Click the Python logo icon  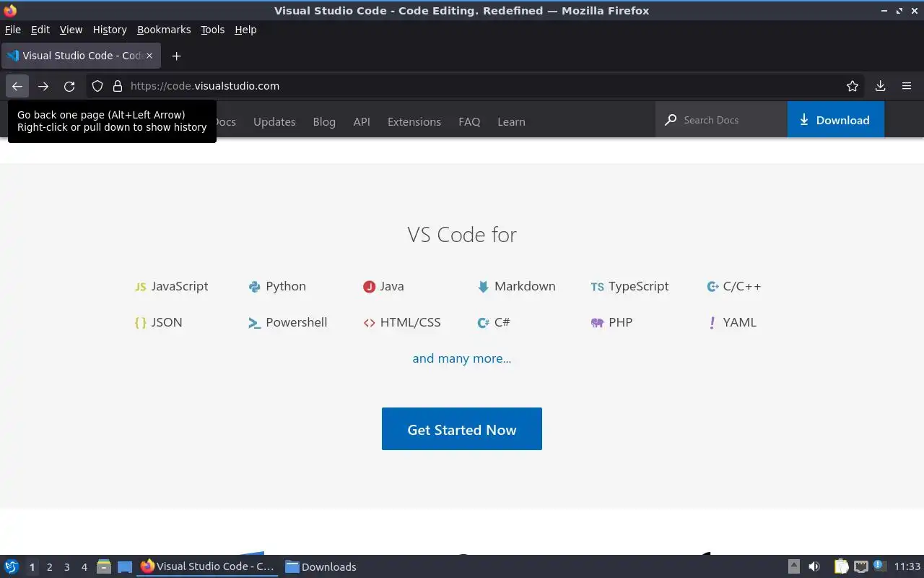tap(254, 287)
